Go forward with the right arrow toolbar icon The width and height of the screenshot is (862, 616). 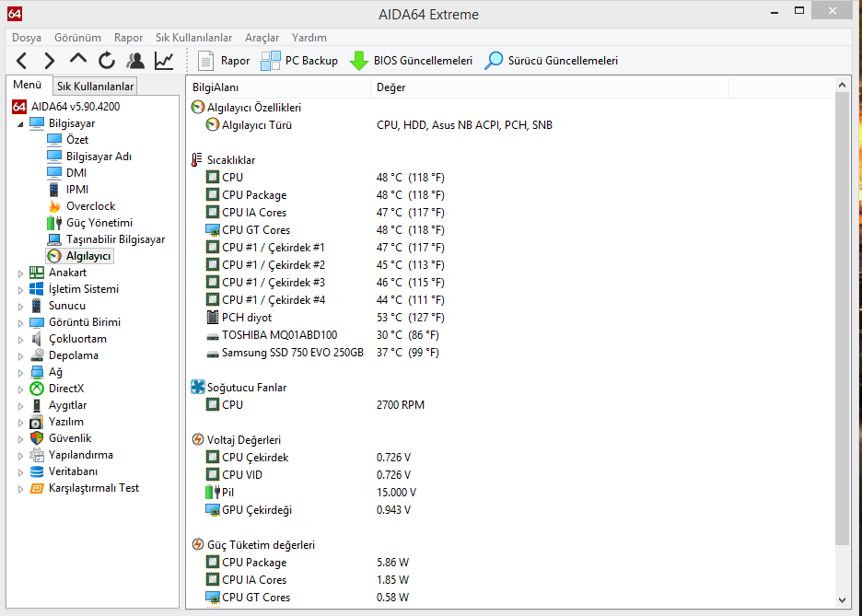pos(49,61)
